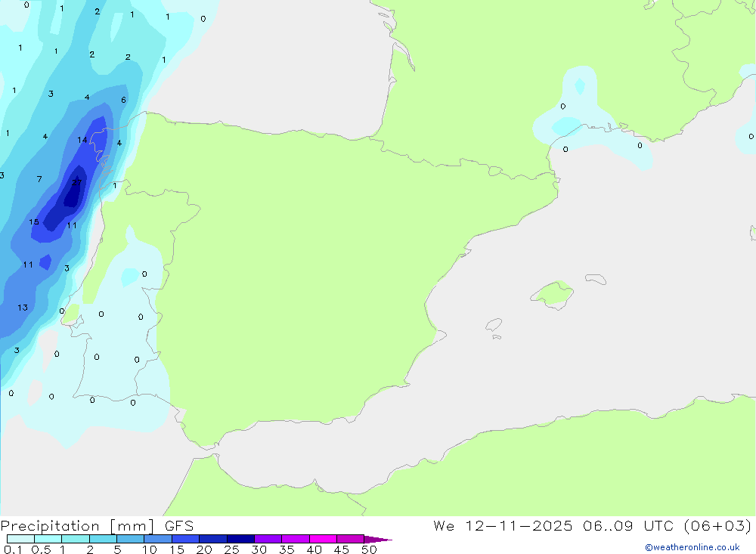The width and height of the screenshot is (756, 554).
Task: Click the legend label '25'
Action: click(231, 549)
